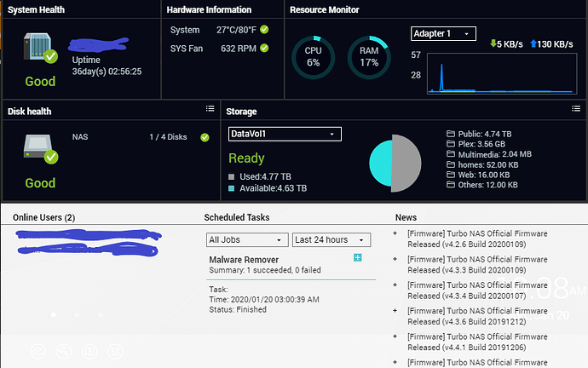Open Storage panel header

click(x=241, y=112)
